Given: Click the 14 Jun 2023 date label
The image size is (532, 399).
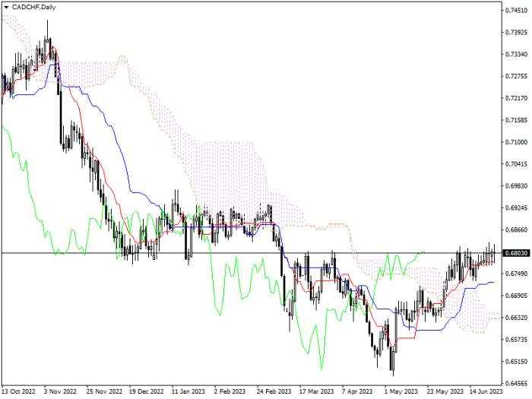Looking at the screenshot, I should point(486,391).
